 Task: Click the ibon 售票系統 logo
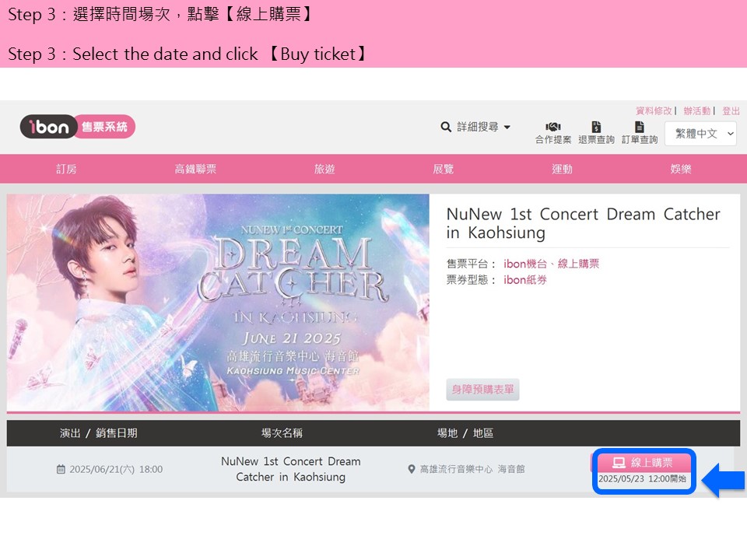[x=78, y=127]
